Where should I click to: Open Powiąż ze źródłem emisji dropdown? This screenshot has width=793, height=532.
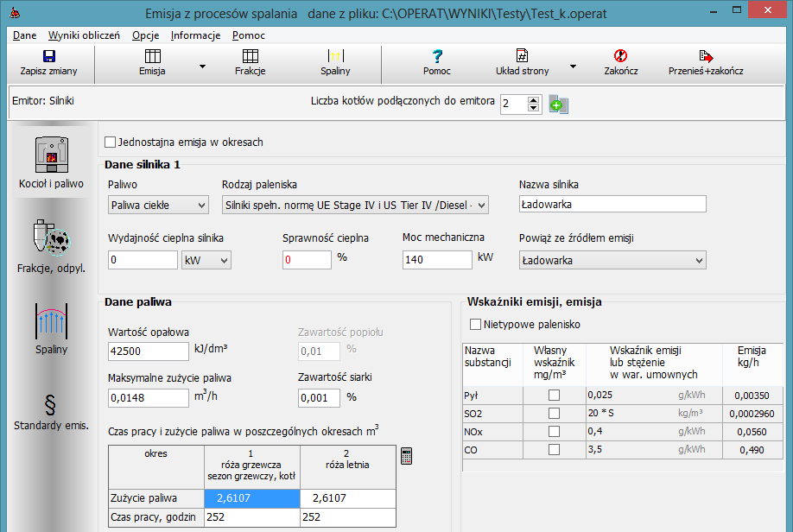point(612,260)
